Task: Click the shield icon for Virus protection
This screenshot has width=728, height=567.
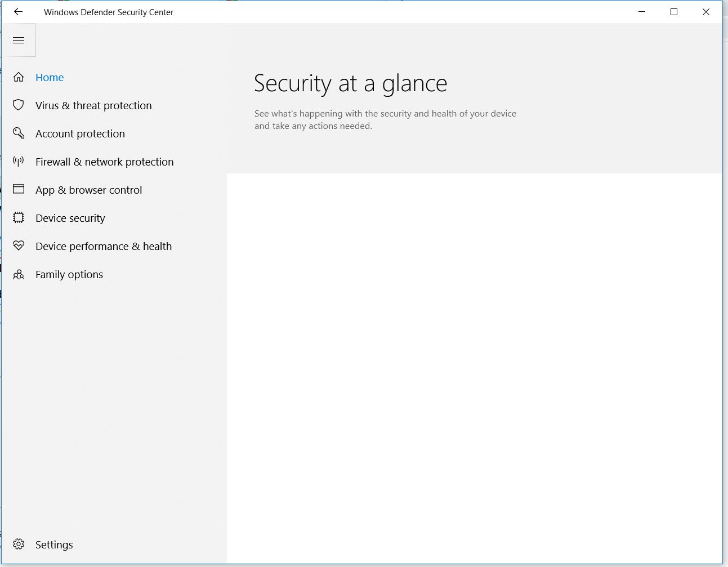Action: pyautogui.click(x=19, y=105)
